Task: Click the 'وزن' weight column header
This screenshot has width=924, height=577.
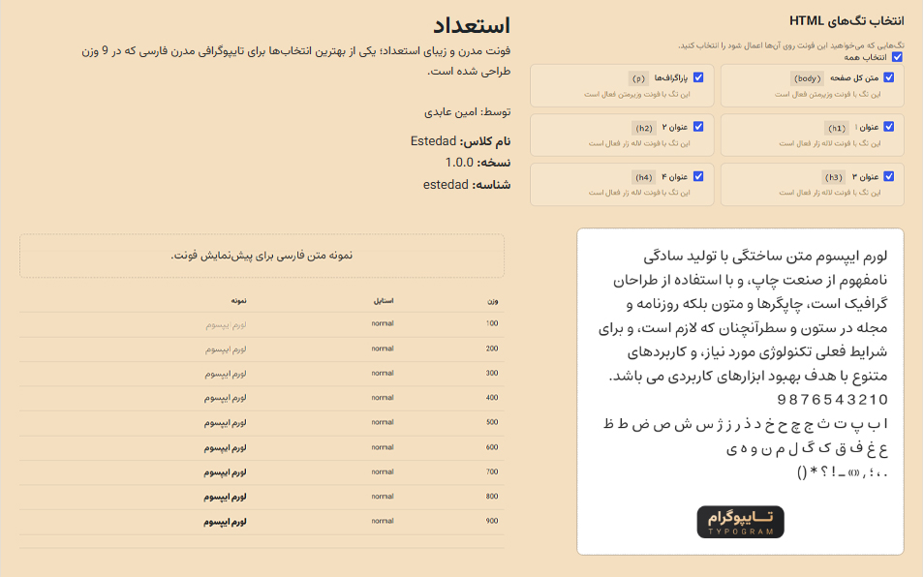Action: pyautogui.click(x=493, y=301)
